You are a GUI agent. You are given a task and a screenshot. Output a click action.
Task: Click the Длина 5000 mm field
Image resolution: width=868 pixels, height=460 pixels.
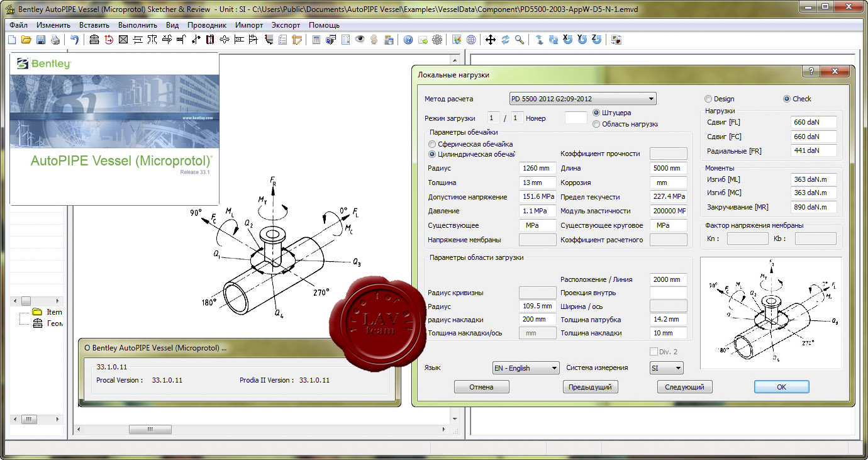[668, 168]
